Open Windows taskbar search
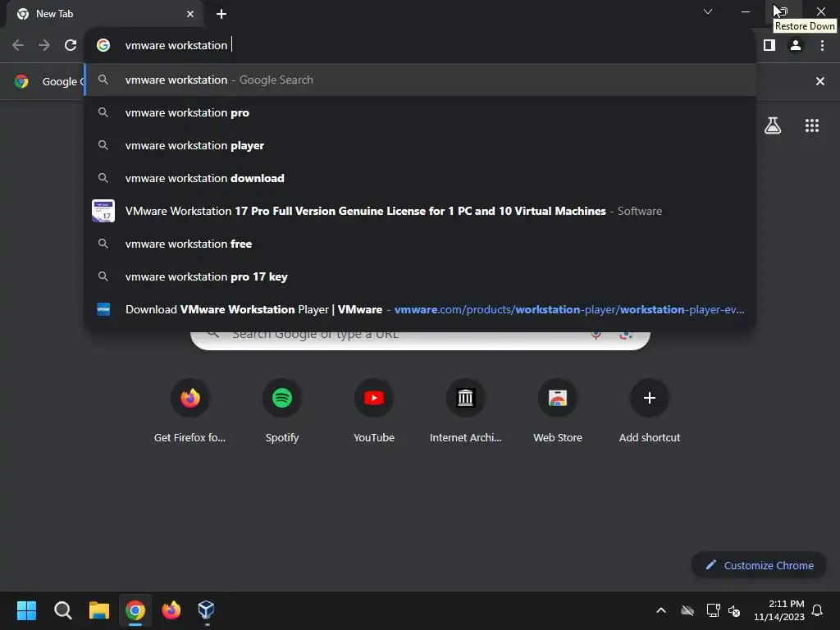This screenshot has height=630, width=840. pos(62,610)
